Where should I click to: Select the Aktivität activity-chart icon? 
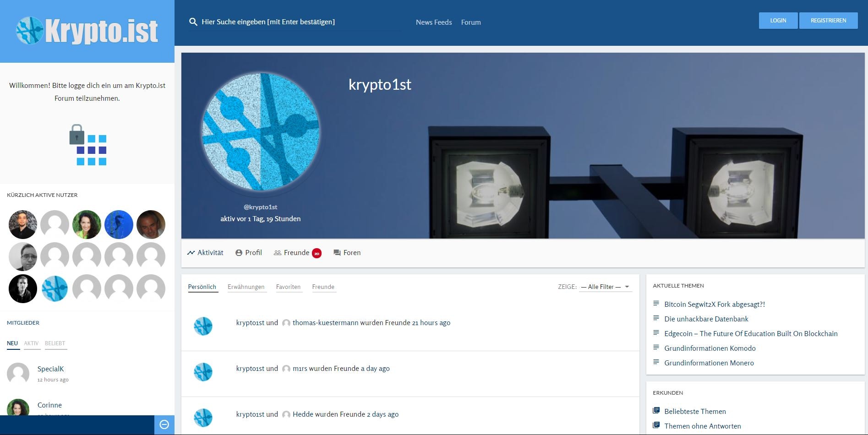[x=191, y=252]
